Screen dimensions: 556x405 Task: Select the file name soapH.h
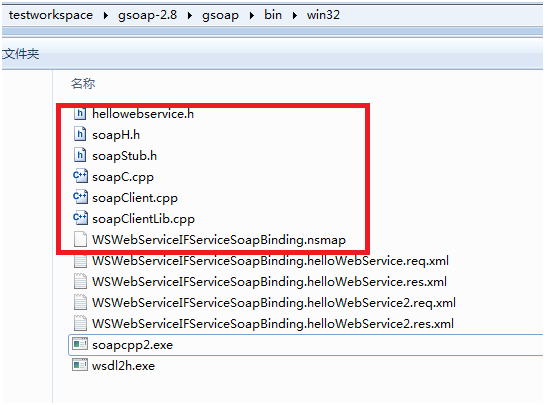(x=116, y=135)
